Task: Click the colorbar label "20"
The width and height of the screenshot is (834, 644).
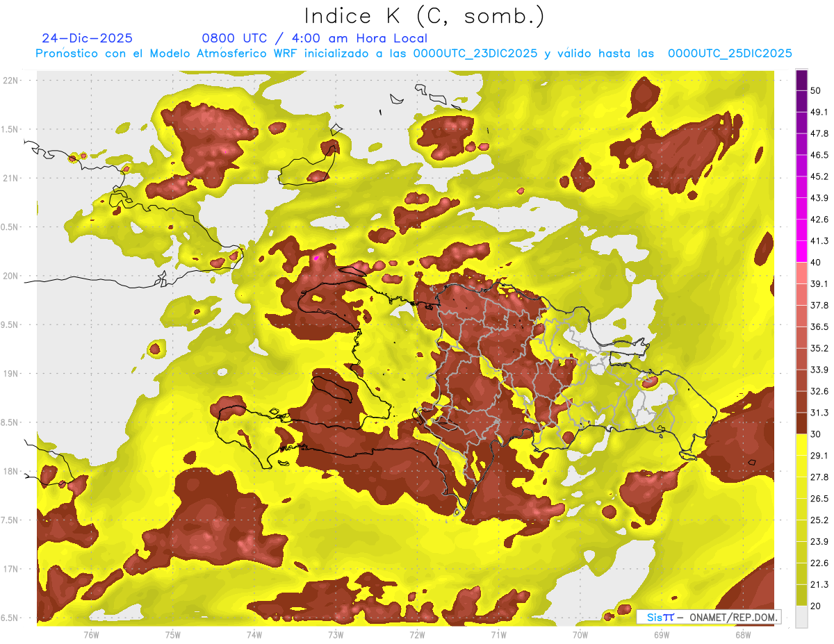Action: tap(816, 606)
